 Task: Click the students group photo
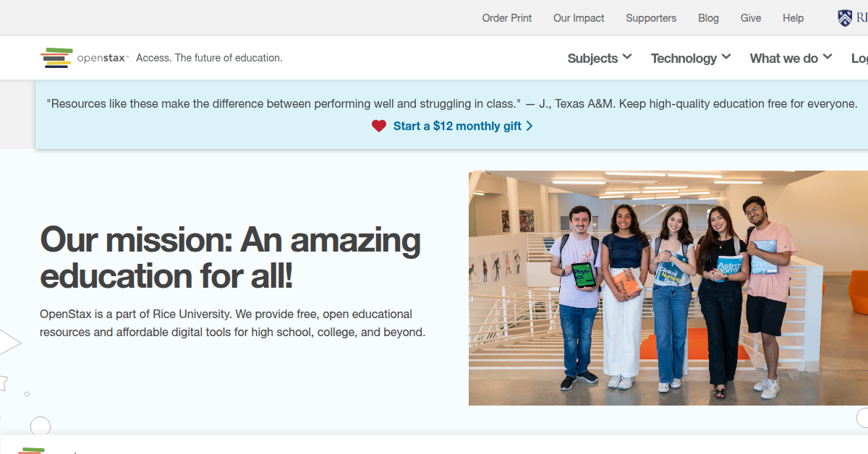[x=667, y=288]
